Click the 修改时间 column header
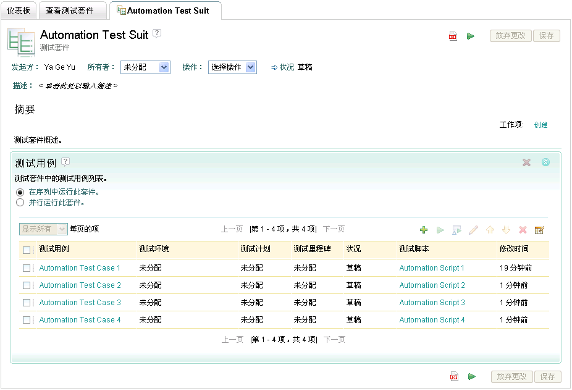 pos(514,249)
